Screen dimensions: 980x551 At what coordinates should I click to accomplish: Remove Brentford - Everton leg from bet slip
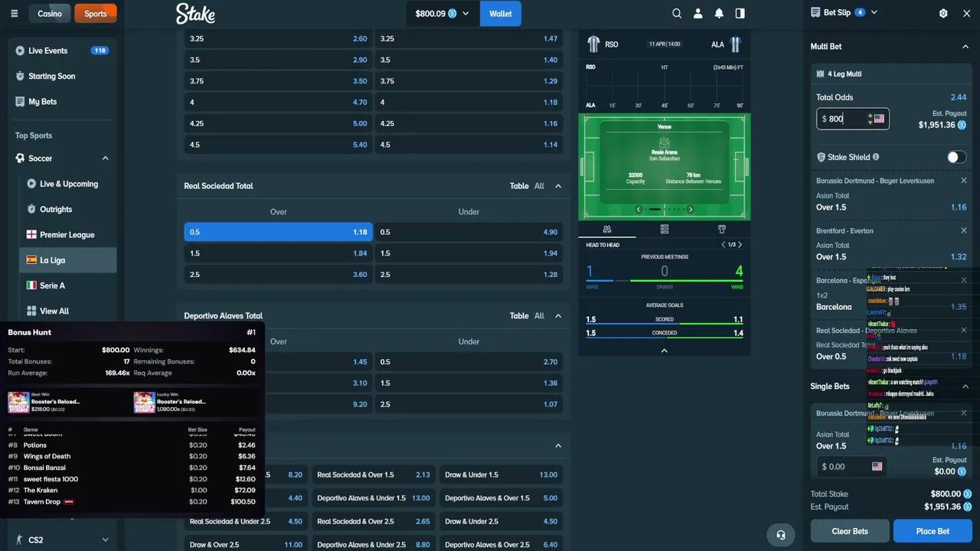click(964, 230)
